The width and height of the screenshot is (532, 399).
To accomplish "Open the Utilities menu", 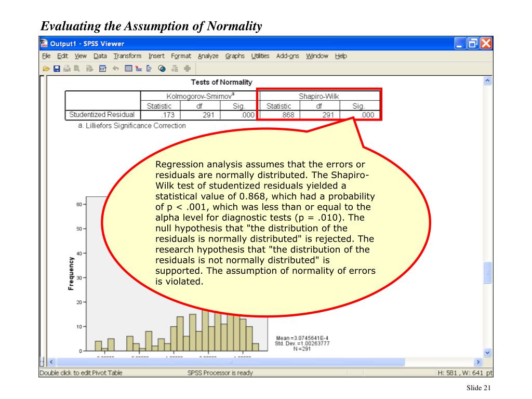I will coord(260,56).
